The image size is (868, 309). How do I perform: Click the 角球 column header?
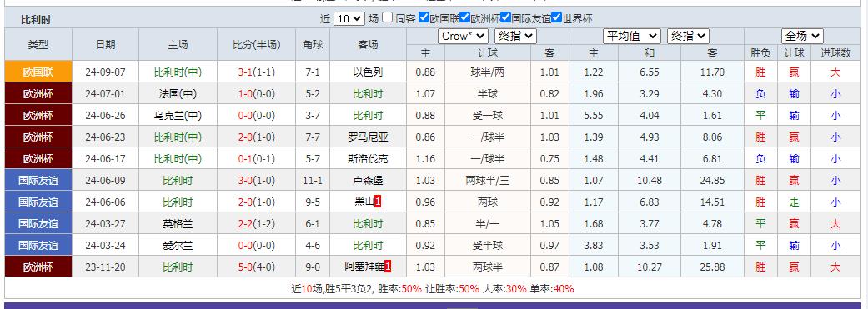(x=314, y=45)
